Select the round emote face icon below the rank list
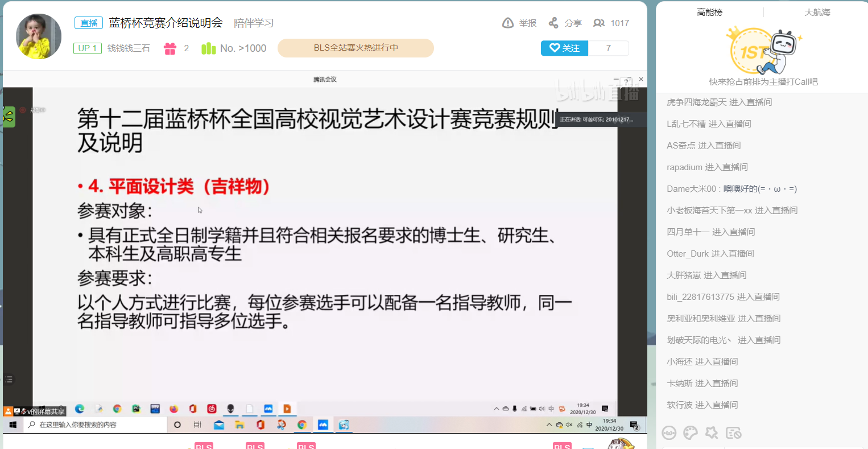 (669, 433)
